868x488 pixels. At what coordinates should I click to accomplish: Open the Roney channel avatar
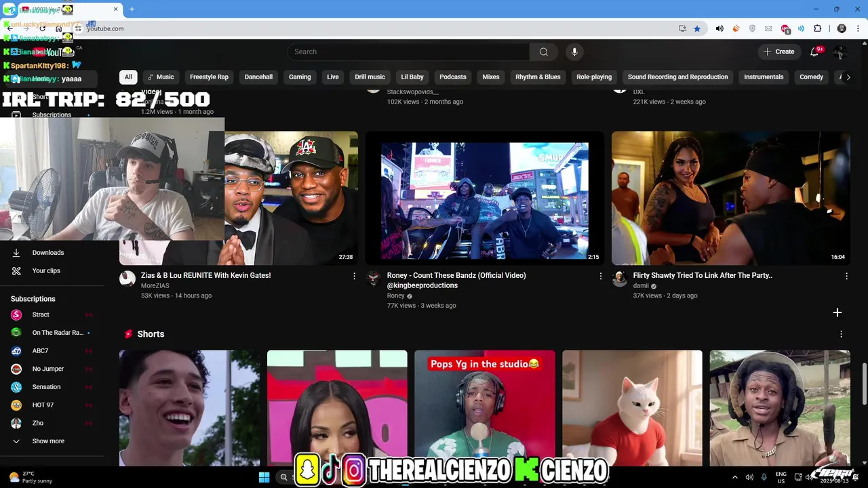pyautogui.click(x=374, y=279)
